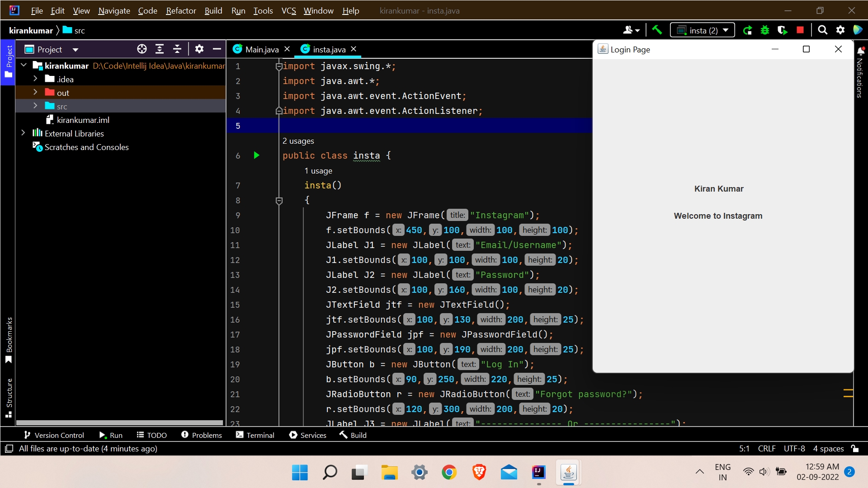This screenshot has height=488, width=868.
Task: Click the Debug bug icon
Action: (x=765, y=30)
